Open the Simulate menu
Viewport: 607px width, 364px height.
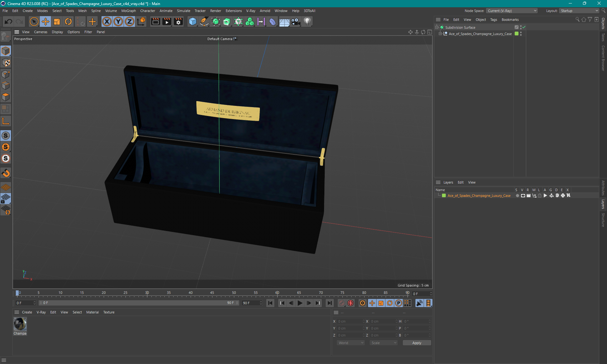pos(183,11)
